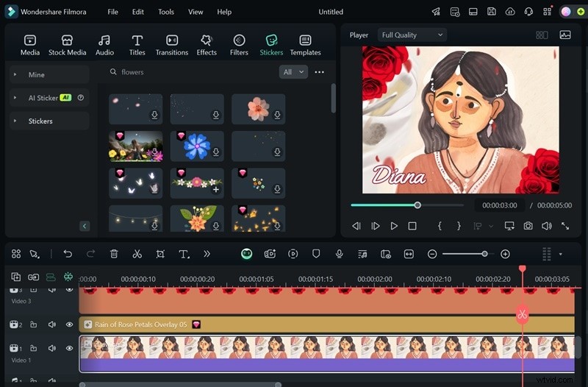Open the Full Quality dropdown
This screenshot has height=387, width=588.
[412, 35]
